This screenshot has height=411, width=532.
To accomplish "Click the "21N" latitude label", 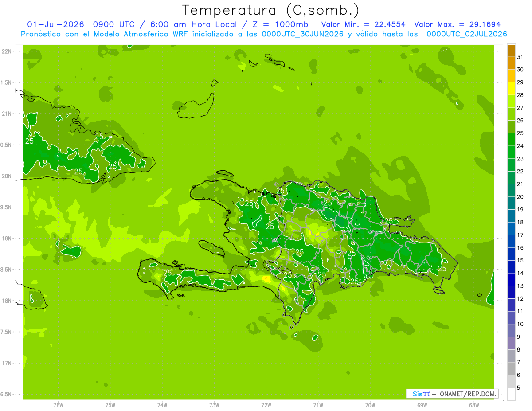I will (x=7, y=114).
